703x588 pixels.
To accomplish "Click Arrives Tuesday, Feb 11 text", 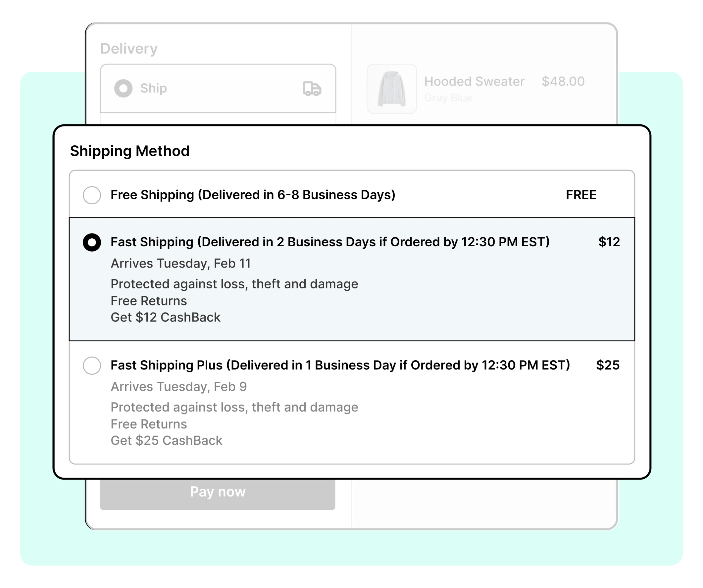I will tap(180, 264).
